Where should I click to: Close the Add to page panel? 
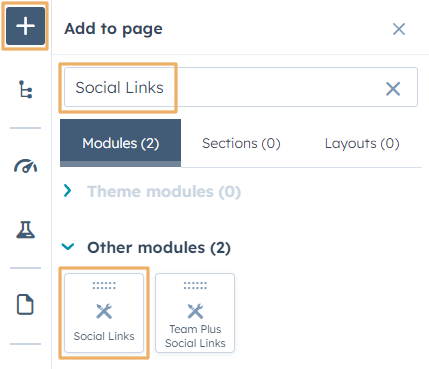[399, 29]
